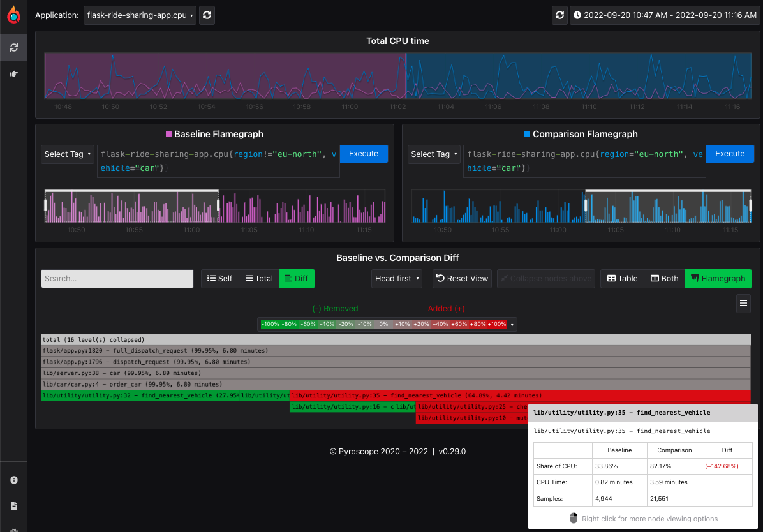The image size is (763, 532).
Task: Click refresh icon beside the date range
Action: pyautogui.click(x=559, y=15)
